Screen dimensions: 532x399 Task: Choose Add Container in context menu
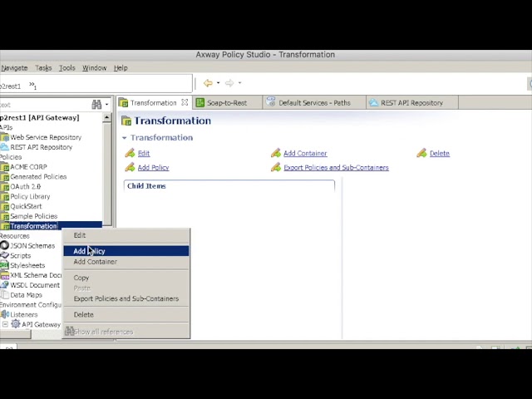[x=126, y=262]
